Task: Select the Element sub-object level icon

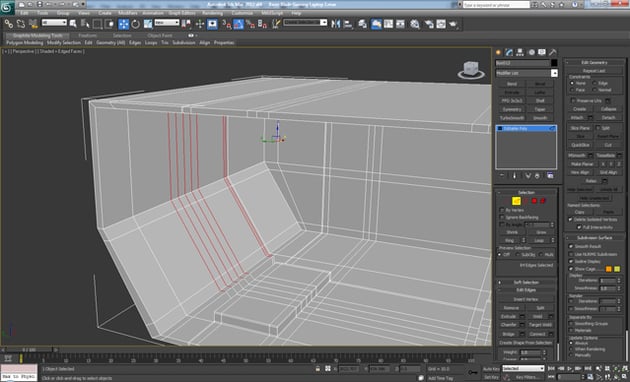Action: (x=543, y=200)
